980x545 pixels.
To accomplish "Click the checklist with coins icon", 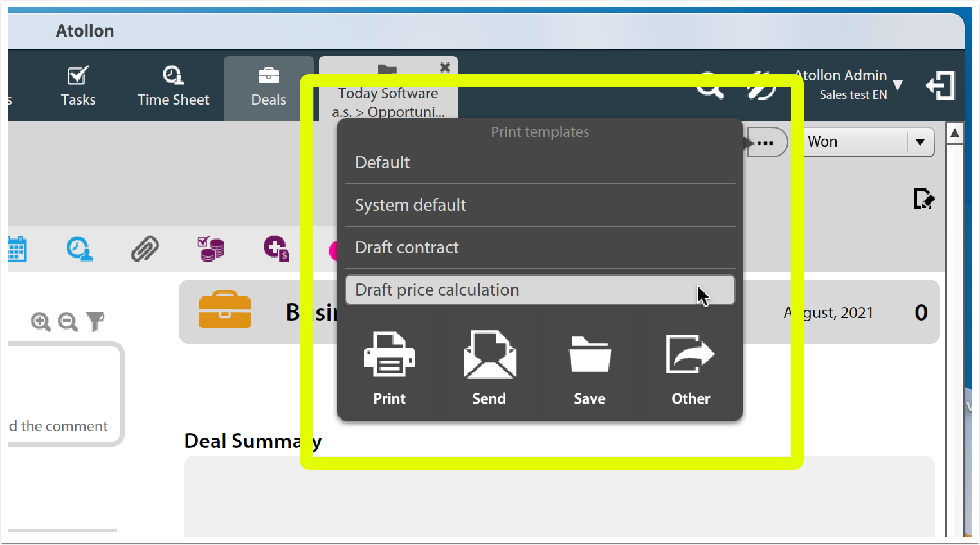I will (x=211, y=249).
